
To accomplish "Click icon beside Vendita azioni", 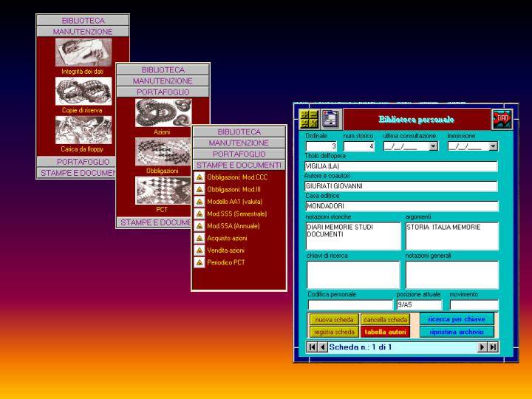I will (199, 250).
